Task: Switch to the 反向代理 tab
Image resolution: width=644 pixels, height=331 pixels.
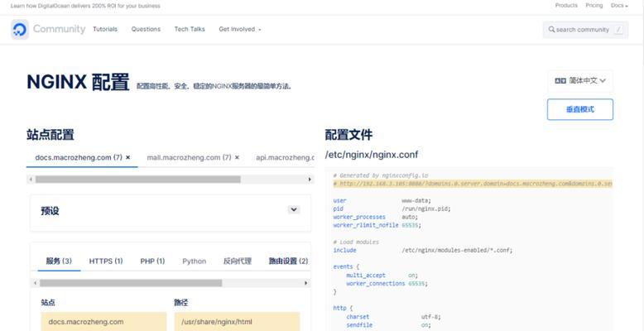Action: [238, 261]
